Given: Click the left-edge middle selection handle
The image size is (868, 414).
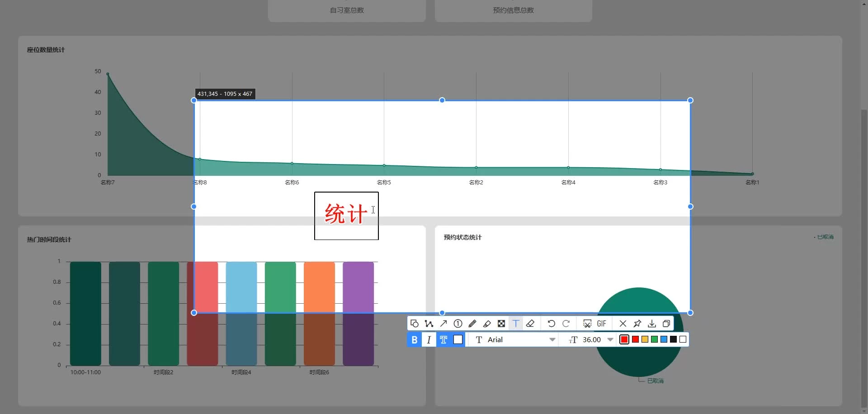Looking at the screenshot, I should pos(194,207).
